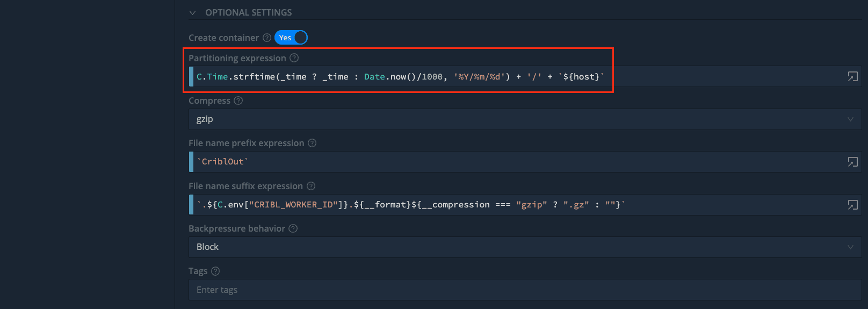868x309 pixels.
Task: Expand the Partitioning expression editor
Action: click(852, 76)
